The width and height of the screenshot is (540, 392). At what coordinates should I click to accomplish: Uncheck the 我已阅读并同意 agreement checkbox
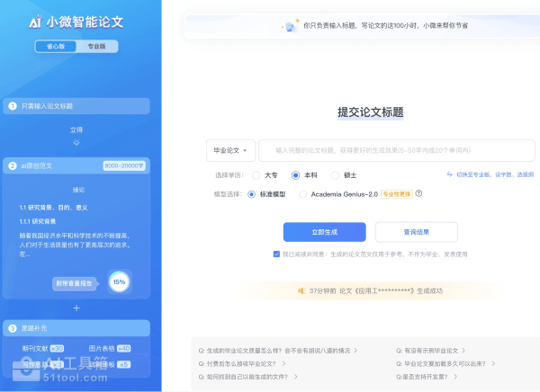click(x=276, y=254)
